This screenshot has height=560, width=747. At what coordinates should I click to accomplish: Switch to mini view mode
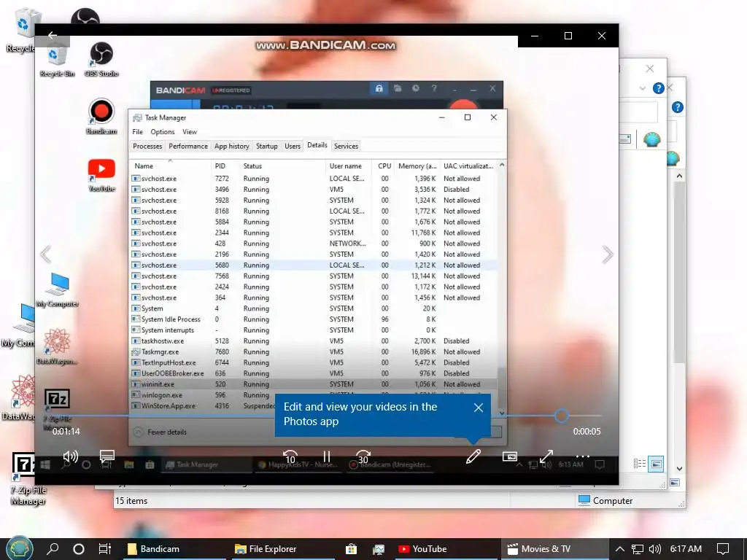pyautogui.click(x=510, y=456)
